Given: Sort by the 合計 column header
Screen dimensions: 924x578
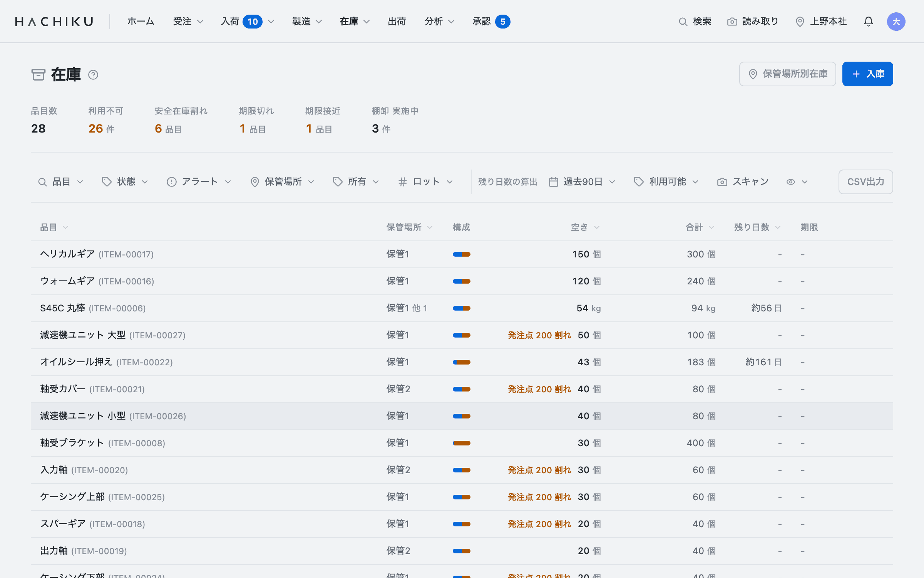Looking at the screenshot, I should (700, 227).
